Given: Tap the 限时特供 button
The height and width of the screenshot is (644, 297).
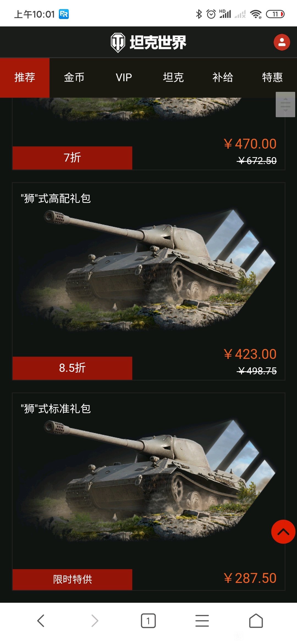Looking at the screenshot, I should tap(72, 579).
